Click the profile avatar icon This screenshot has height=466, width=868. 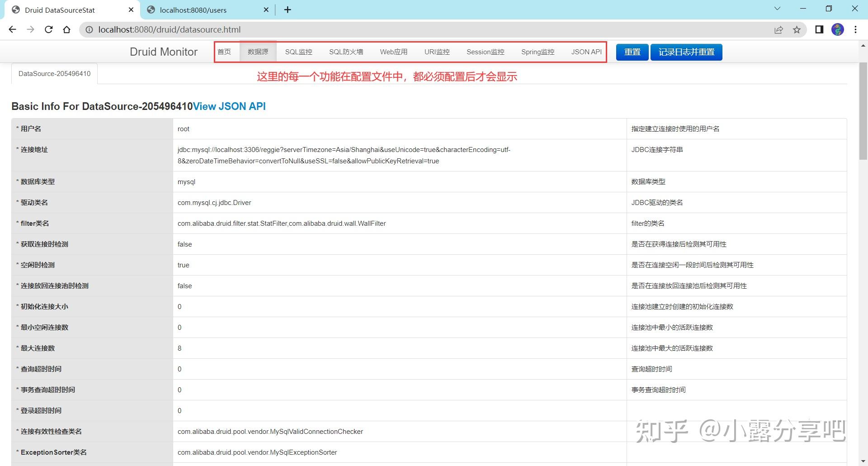tap(838, 29)
